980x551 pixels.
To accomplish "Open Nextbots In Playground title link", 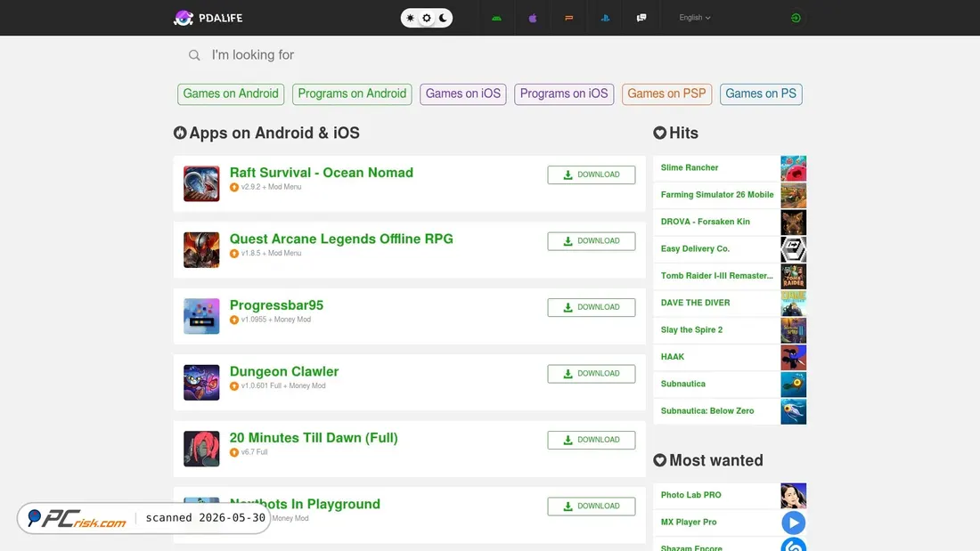I will tap(305, 504).
